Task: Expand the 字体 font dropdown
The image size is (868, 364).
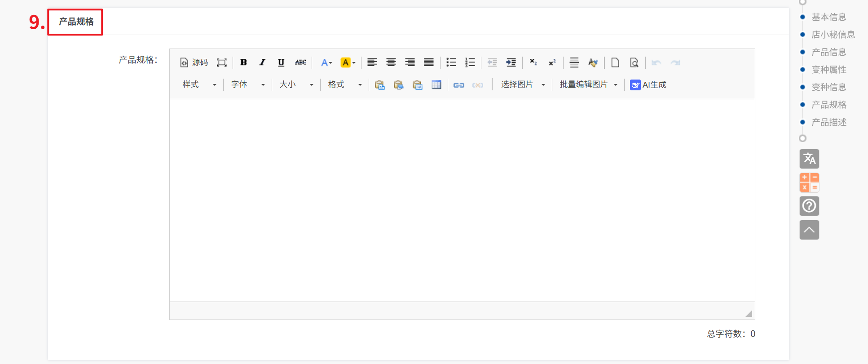Action: [x=247, y=85]
